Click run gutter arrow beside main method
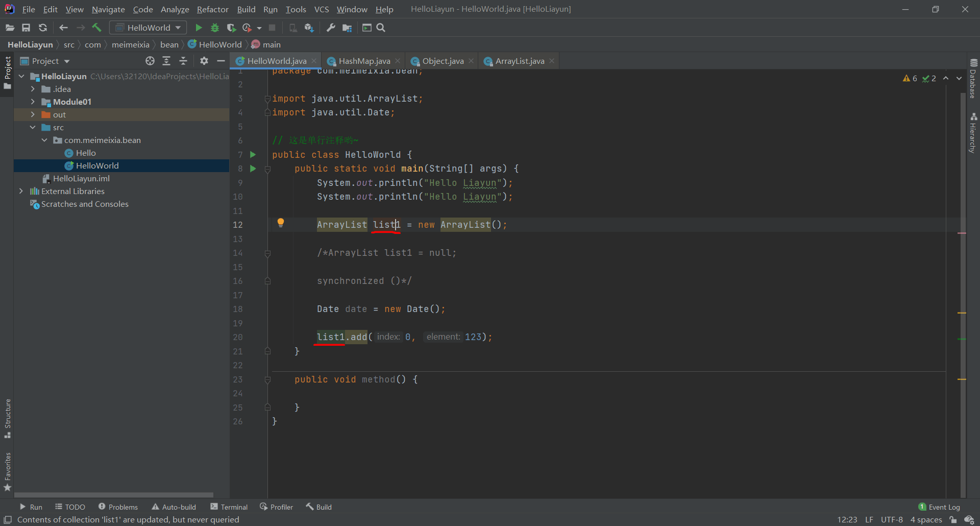Screen dimensions: 980x526 (253, 169)
